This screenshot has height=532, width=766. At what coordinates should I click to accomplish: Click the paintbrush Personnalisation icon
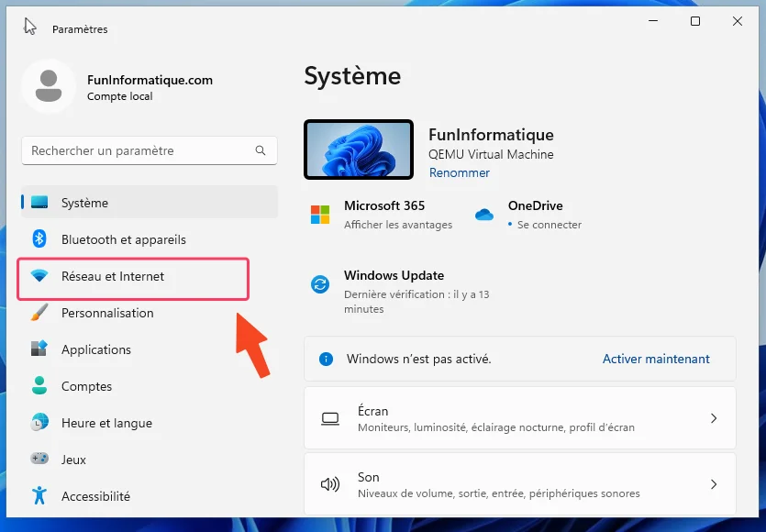[x=39, y=312]
